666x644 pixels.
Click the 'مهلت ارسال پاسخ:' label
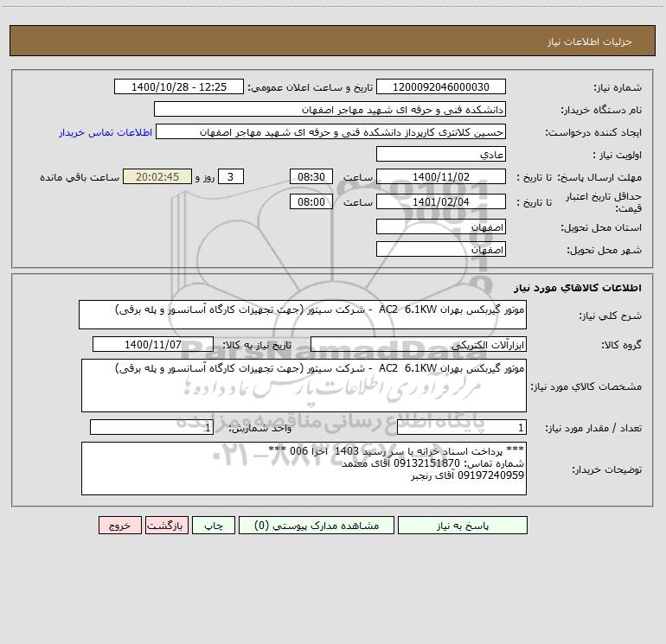pyautogui.click(x=599, y=177)
